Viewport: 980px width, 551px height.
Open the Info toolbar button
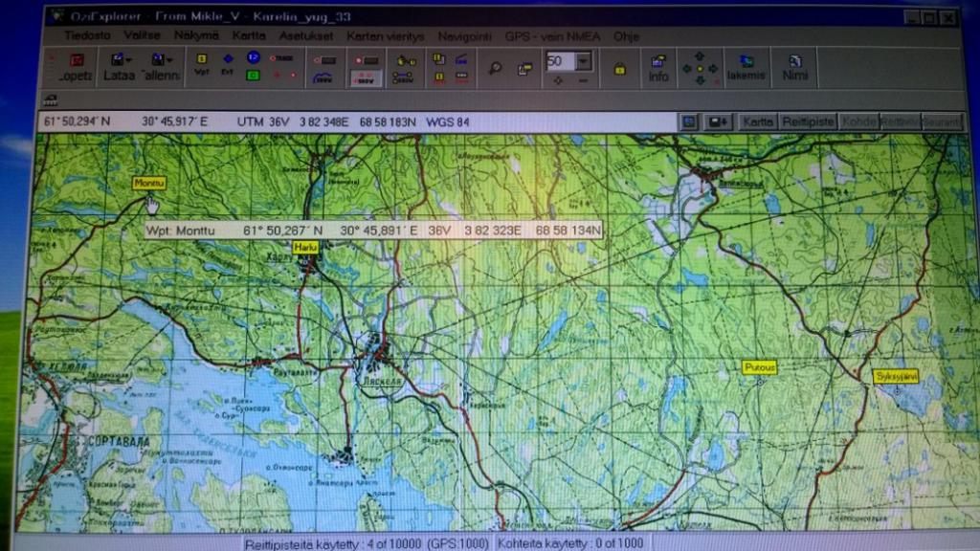point(658,67)
